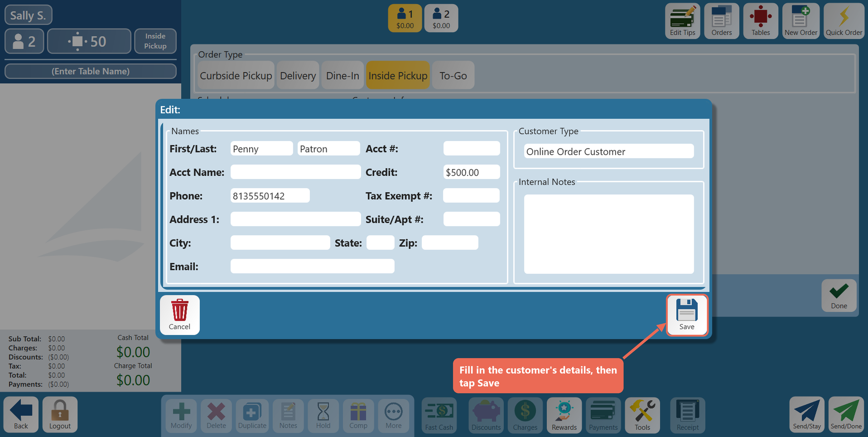Go Back with the arrow icon
The width and height of the screenshot is (868, 437).
[x=21, y=414]
